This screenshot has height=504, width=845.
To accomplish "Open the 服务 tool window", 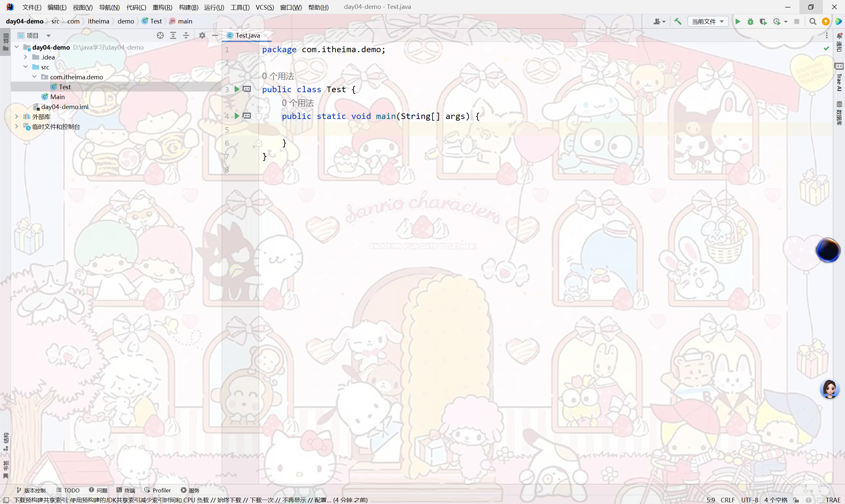I will pyautogui.click(x=190, y=490).
